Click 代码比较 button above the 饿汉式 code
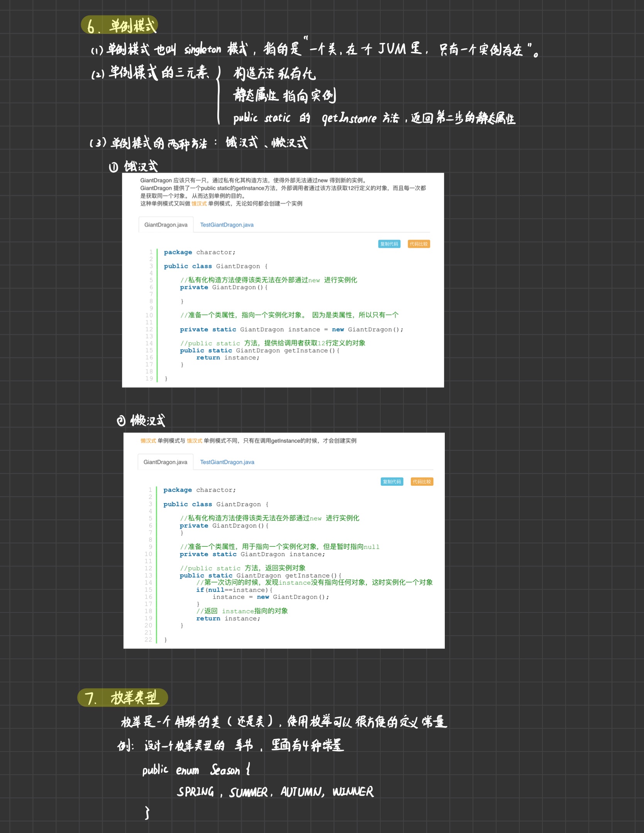Screen dimensions: 644x833 [x=419, y=244]
